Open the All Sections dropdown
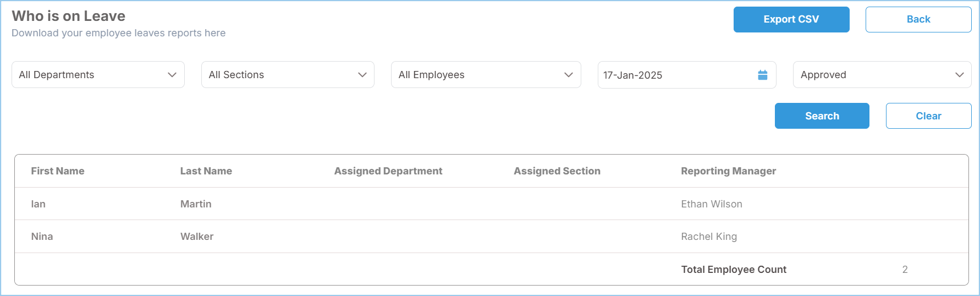This screenshot has height=296, width=980. [x=288, y=75]
